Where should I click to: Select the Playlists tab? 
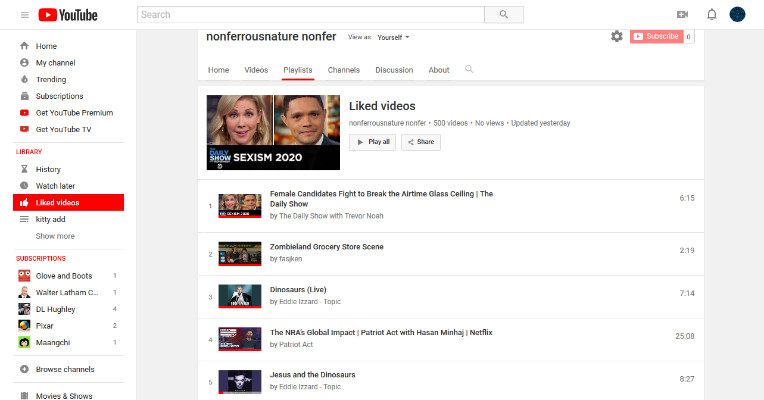(x=298, y=70)
